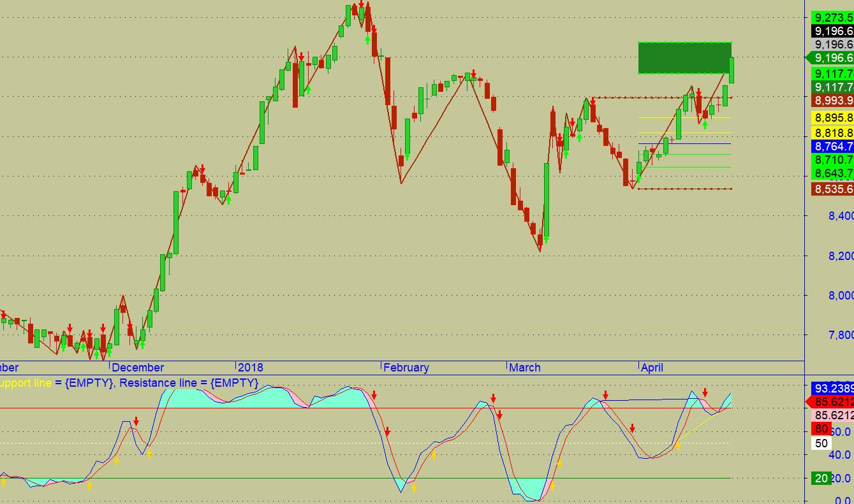Click the dark green target zone rectangle
The image size is (854, 504).
pos(684,58)
